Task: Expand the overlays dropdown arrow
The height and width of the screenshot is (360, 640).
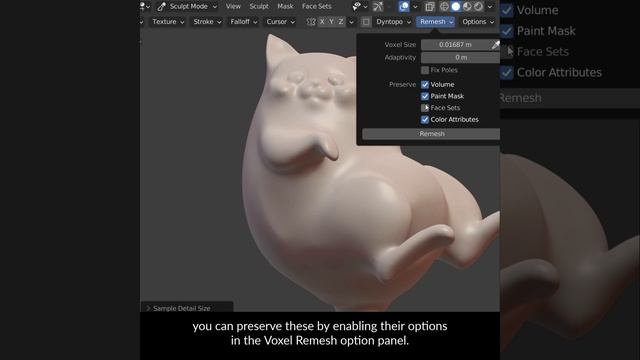Action: click(x=415, y=7)
